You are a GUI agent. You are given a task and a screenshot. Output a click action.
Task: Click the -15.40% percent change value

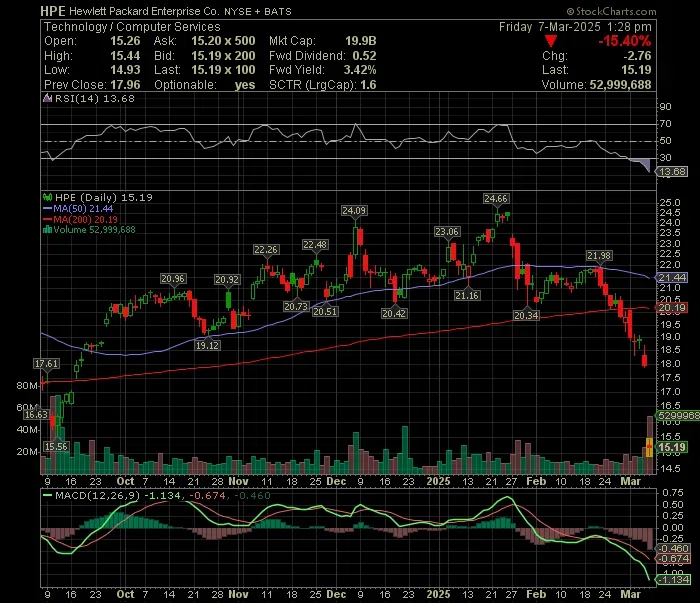(x=625, y=41)
